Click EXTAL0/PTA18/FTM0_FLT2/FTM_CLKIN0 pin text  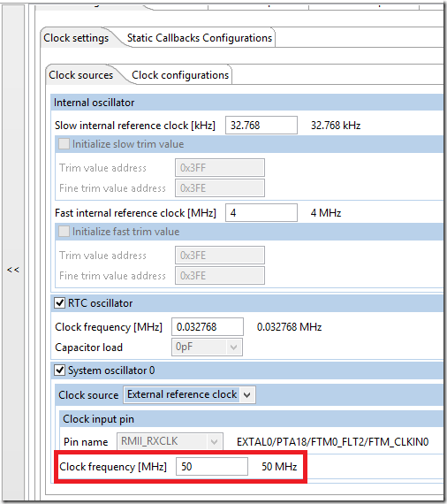333,442
